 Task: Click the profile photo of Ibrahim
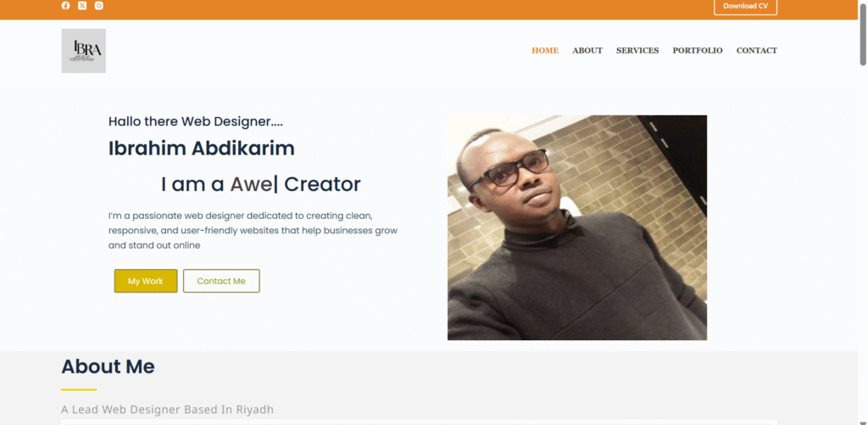pos(576,227)
